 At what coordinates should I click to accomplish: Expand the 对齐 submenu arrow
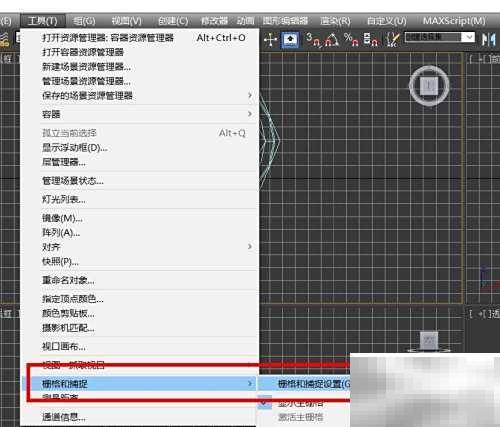(x=250, y=247)
